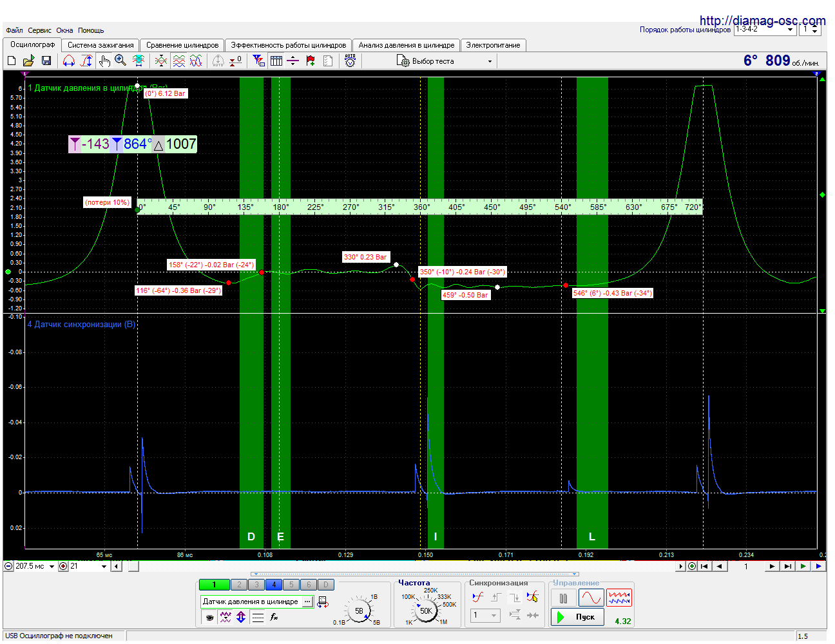Click the dashed line style icon

coord(258,617)
